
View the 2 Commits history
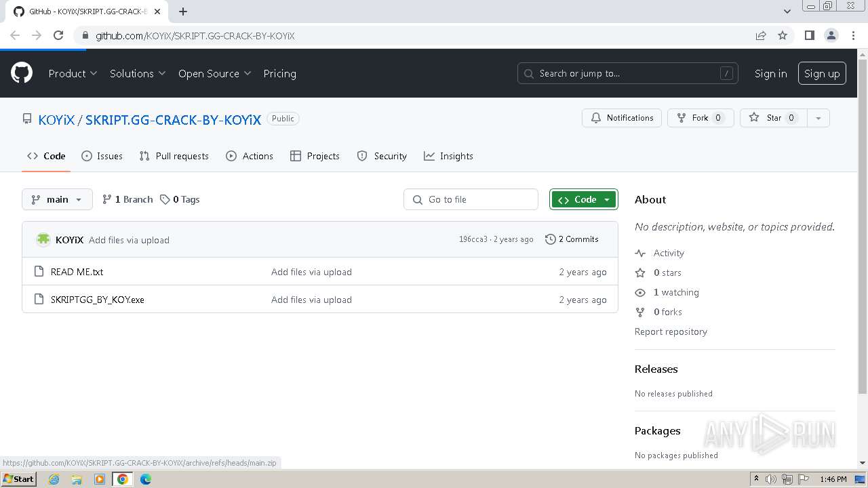coord(572,239)
